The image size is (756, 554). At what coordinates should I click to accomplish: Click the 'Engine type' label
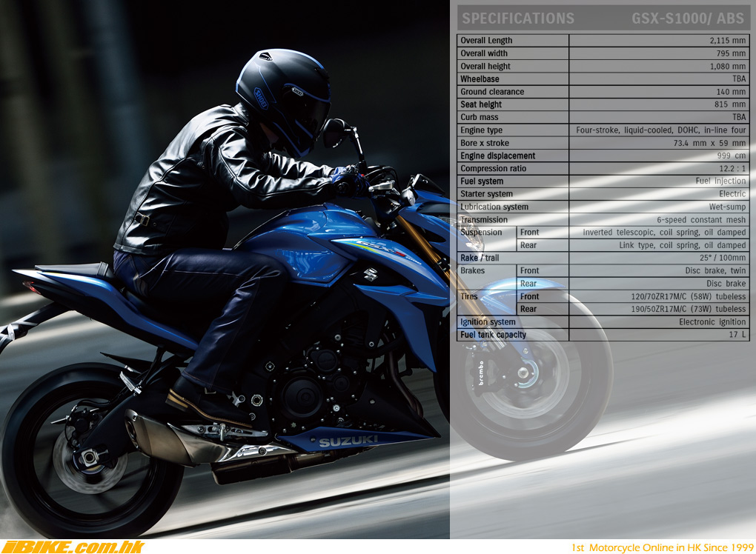[481, 130]
